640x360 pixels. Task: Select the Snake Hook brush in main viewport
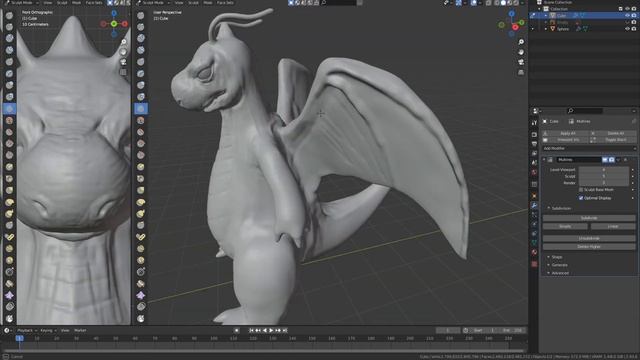(x=141, y=213)
